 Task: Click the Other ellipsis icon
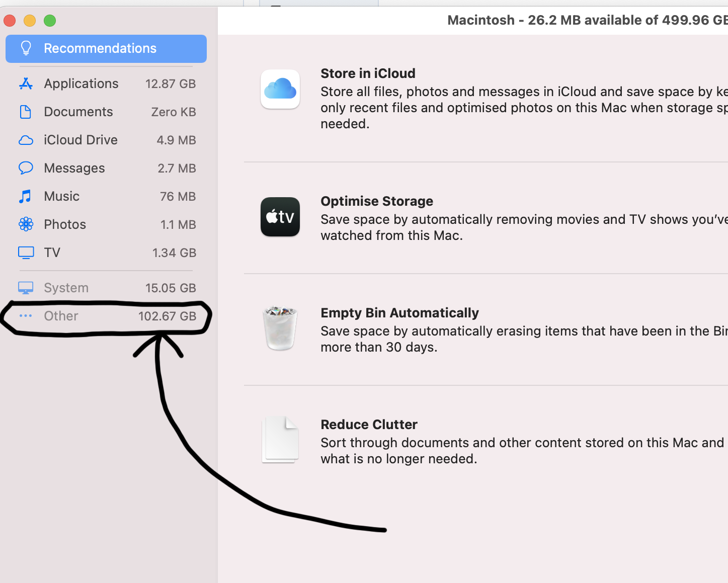[26, 316]
